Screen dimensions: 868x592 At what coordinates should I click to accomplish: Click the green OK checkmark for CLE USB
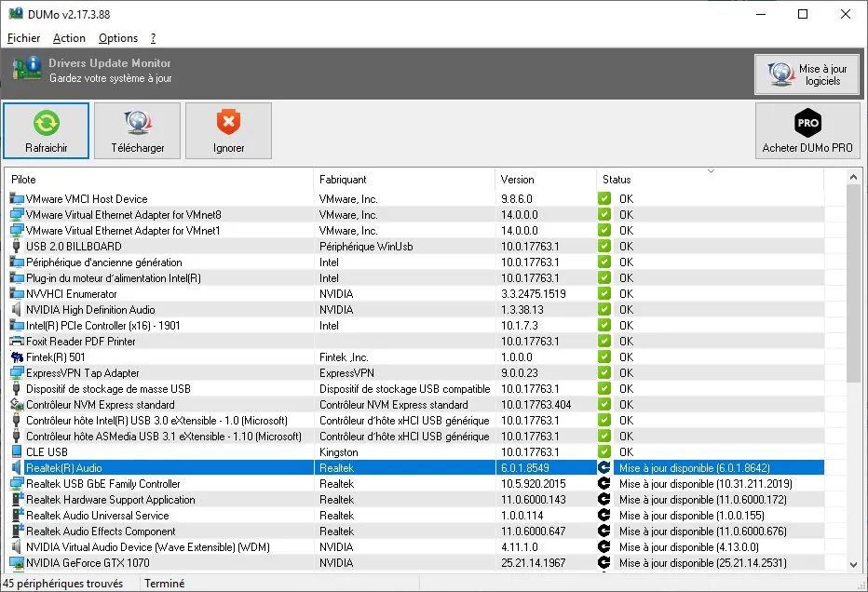click(604, 452)
